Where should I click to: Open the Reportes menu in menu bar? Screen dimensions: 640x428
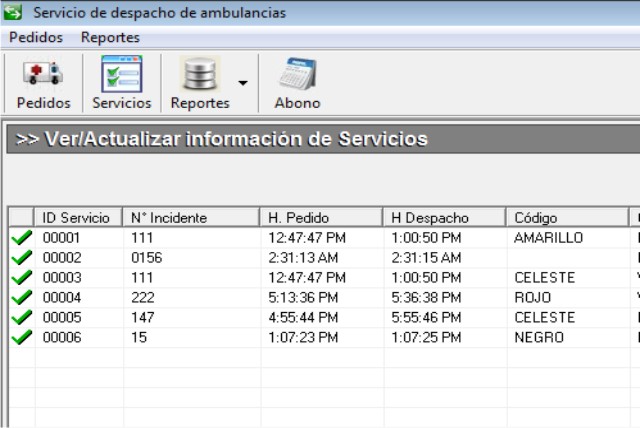(x=110, y=38)
